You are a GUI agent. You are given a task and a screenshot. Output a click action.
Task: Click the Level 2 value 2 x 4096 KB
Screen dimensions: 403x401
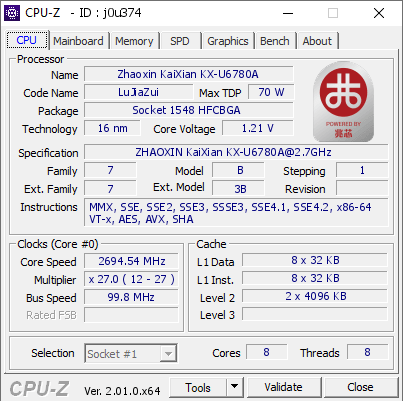tap(315, 296)
